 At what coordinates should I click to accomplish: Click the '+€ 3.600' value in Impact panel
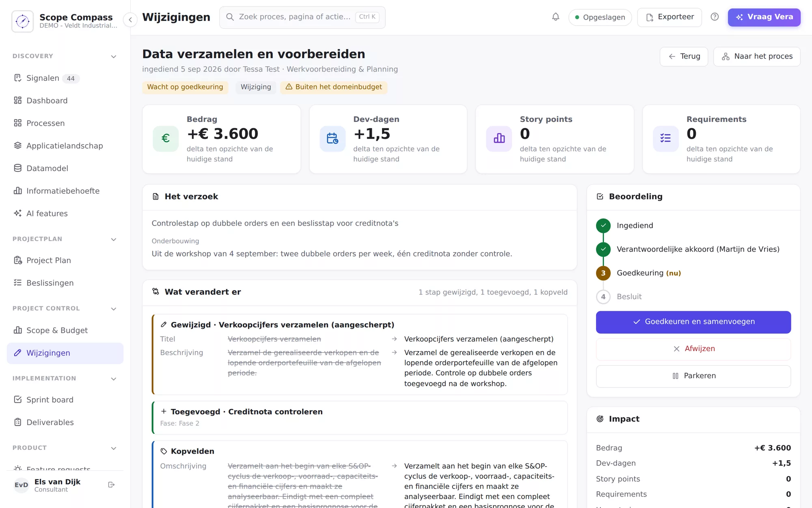click(773, 448)
